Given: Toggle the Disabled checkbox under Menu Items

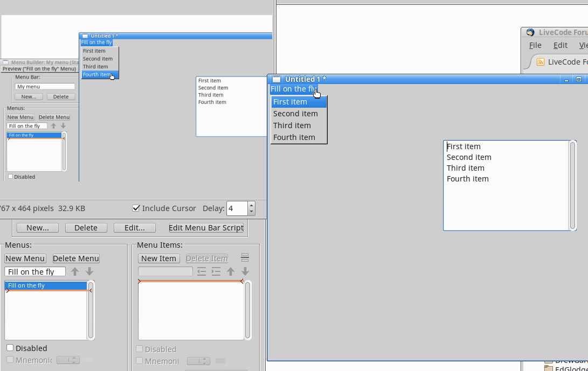Looking at the screenshot, I should (x=140, y=349).
